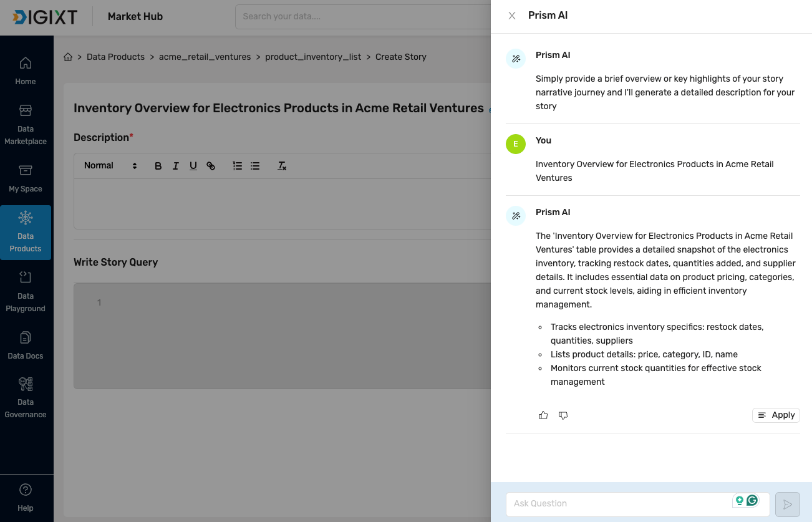Viewport: 812px width, 522px height.
Task: Toggle bold formatting in description editor
Action: (158, 166)
